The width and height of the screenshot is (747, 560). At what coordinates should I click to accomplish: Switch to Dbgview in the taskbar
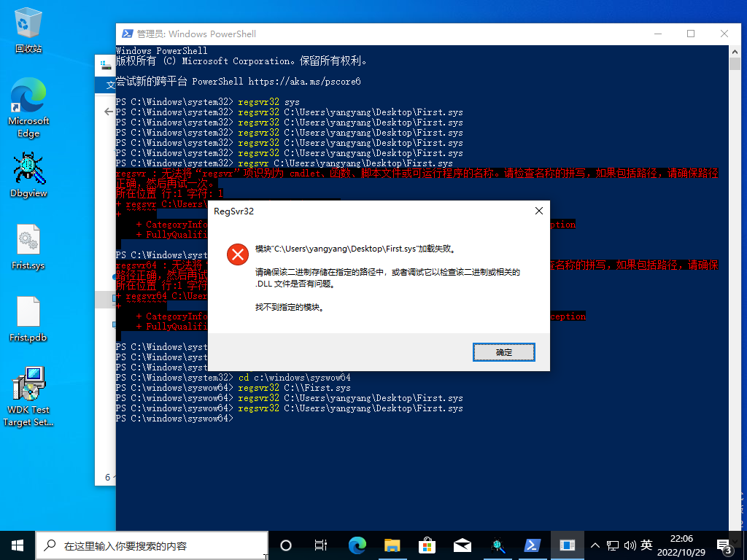point(498,545)
